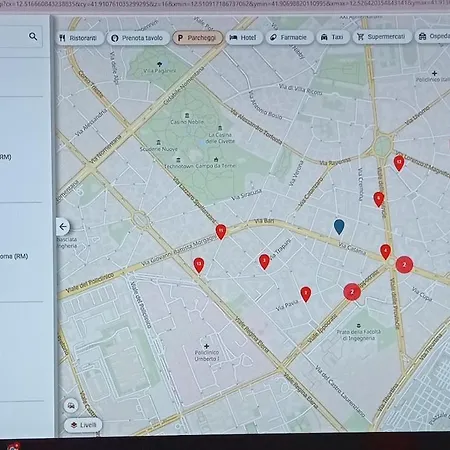Select the Taxi category chip
The width and height of the screenshot is (450, 450).
pyautogui.click(x=333, y=37)
